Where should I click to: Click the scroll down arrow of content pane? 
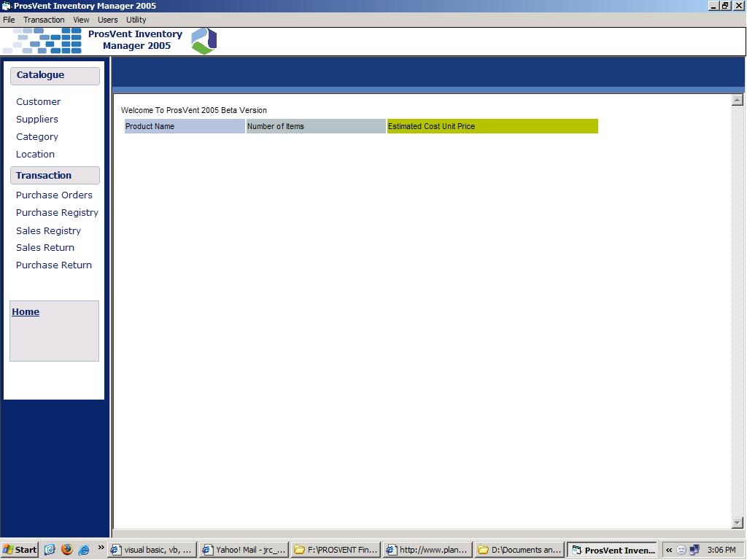(737, 522)
